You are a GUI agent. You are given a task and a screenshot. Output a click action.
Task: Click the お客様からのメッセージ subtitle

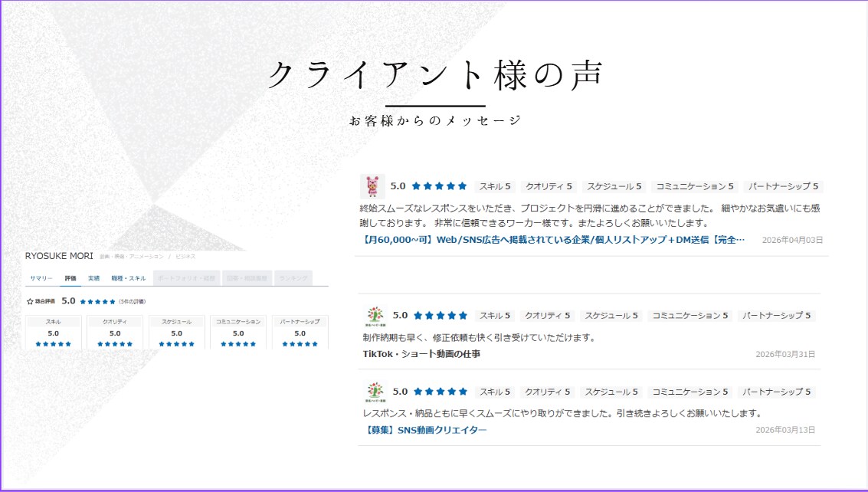435,121
